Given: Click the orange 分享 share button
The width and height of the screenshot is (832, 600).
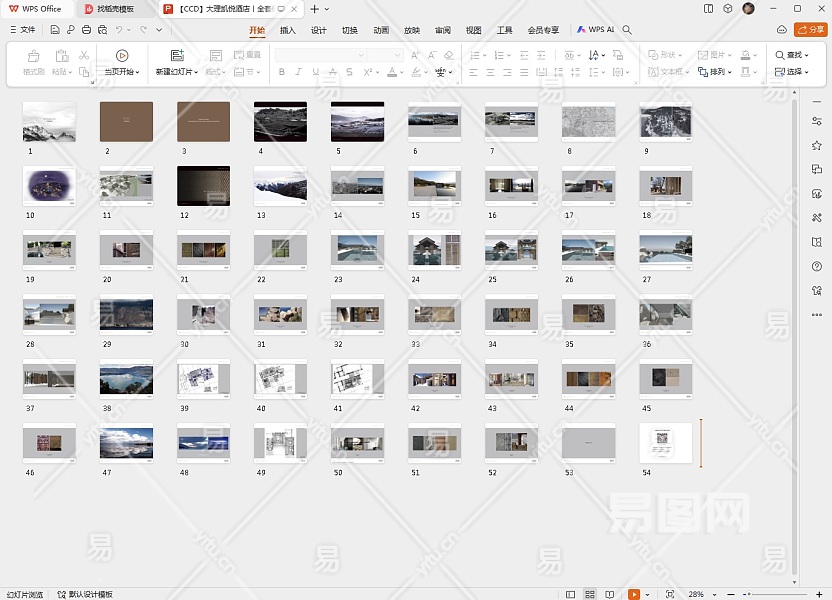Looking at the screenshot, I should point(810,30).
